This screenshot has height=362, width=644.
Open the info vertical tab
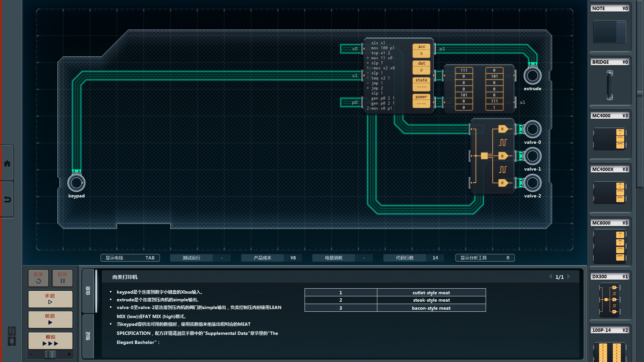tap(88, 291)
